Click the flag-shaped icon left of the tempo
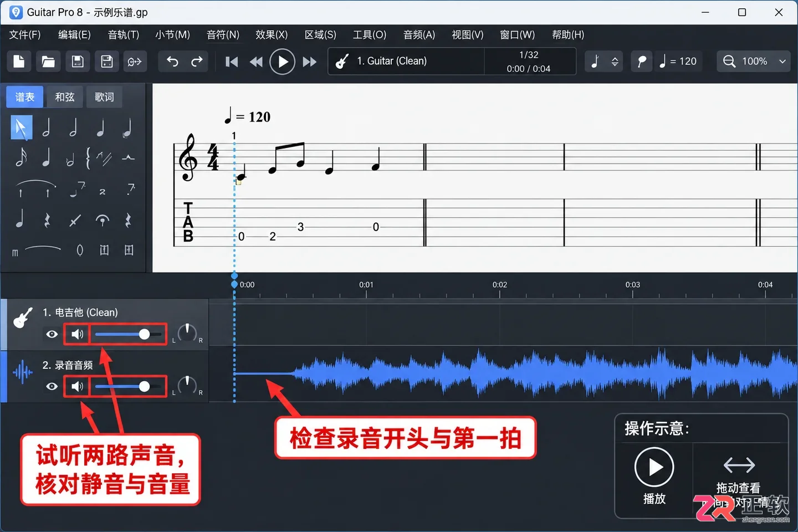Screen dimensions: 798x532 tap(642, 61)
